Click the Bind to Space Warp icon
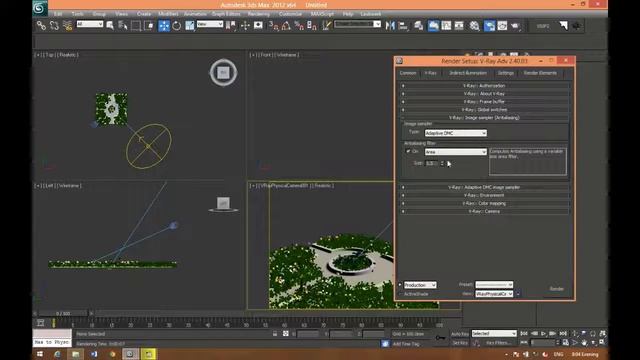 tap(68, 26)
